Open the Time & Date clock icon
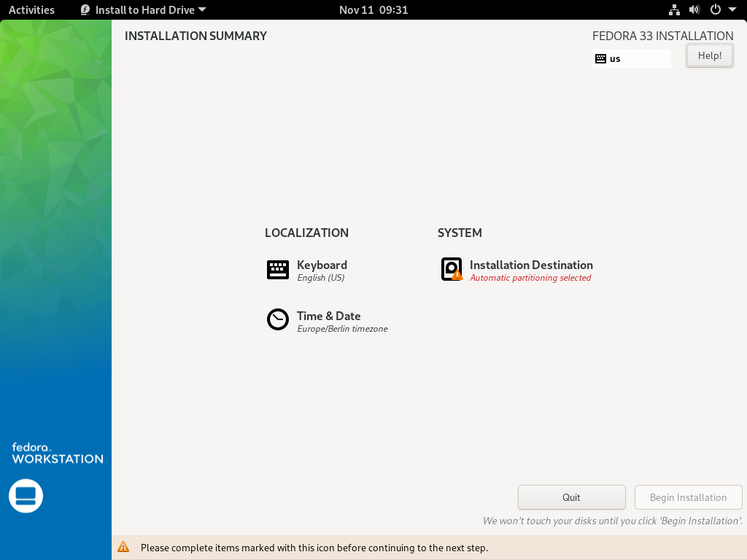 pos(278,319)
